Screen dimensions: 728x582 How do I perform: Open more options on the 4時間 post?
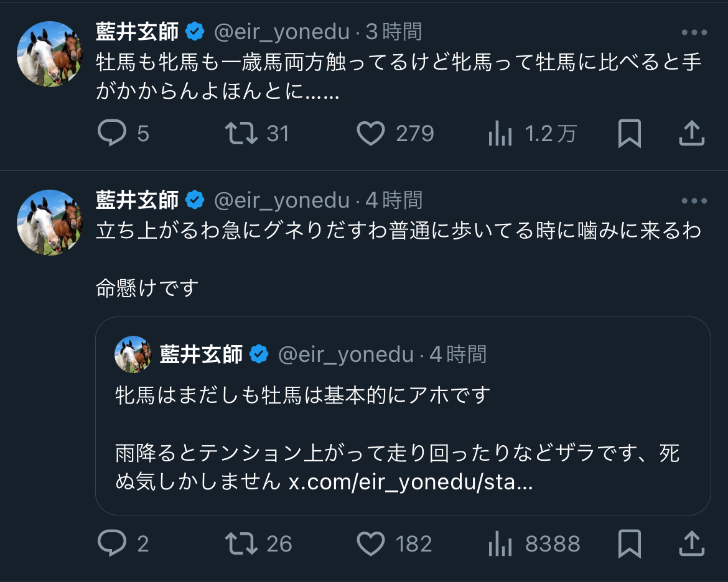click(x=694, y=201)
